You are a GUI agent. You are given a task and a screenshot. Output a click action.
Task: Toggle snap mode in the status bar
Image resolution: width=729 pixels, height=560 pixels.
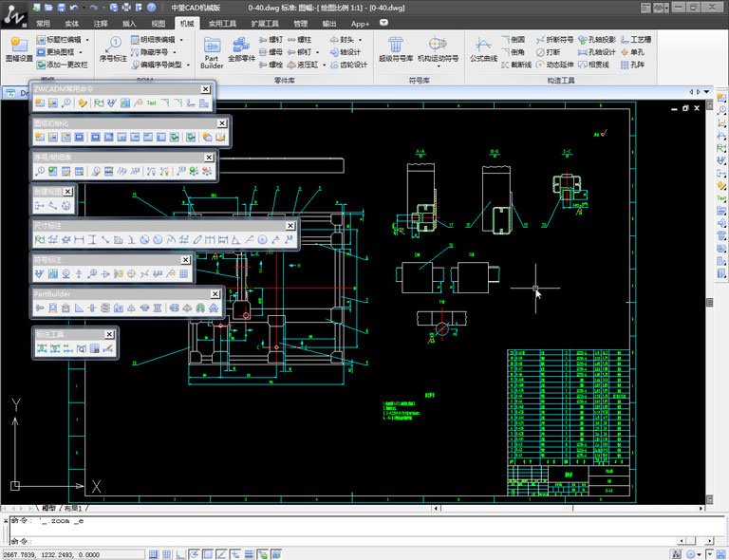153,553
